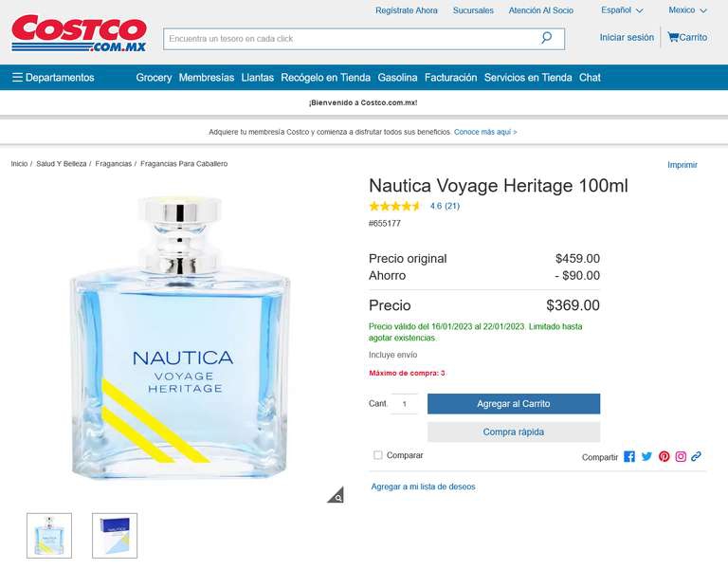The width and height of the screenshot is (728, 588).
Task: Click the quantity input field
Action: (404, 404)
